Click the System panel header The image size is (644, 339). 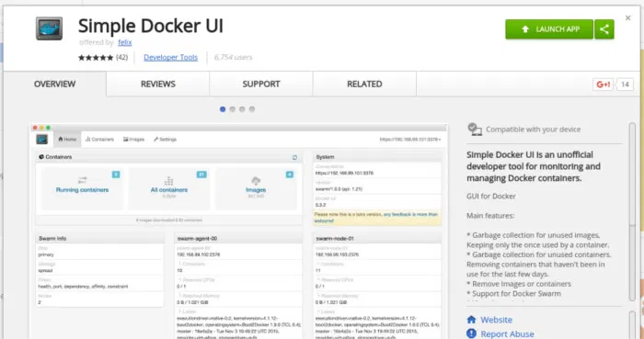377,157
